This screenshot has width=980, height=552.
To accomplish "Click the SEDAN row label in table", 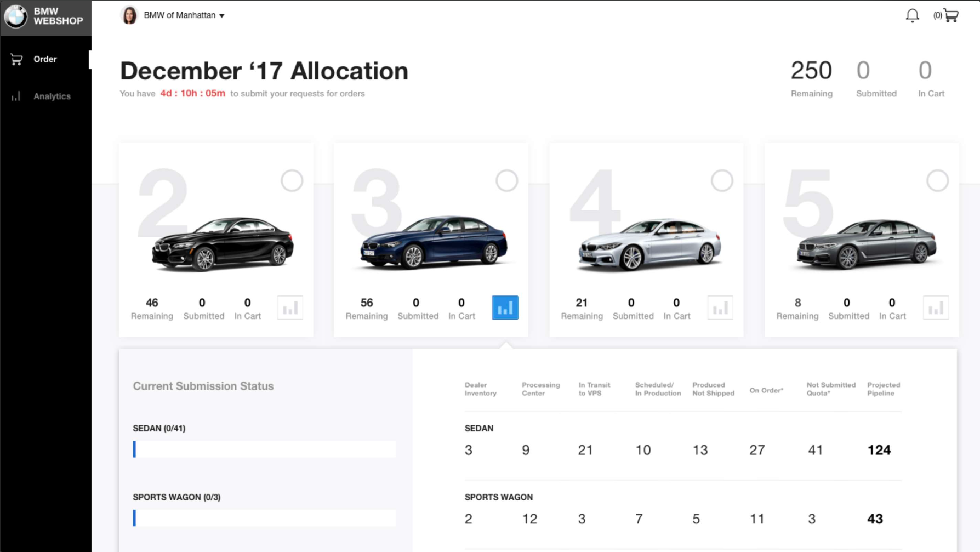I will click(479, 428).
